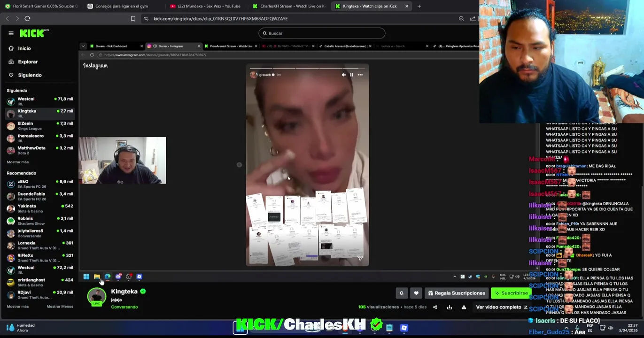Go back in the browser toolbar
Viewport: 644px width, 338px height.
[x=8, y=18]
